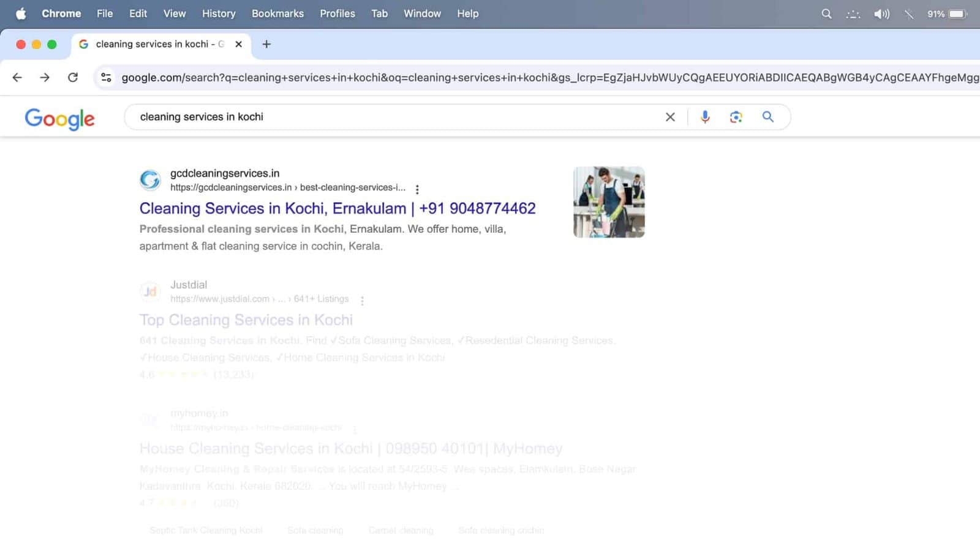Image resolution: width=980 pixels, height=551 pixels.
Task: Click inside the Google search input field
Action: (392, 117)
